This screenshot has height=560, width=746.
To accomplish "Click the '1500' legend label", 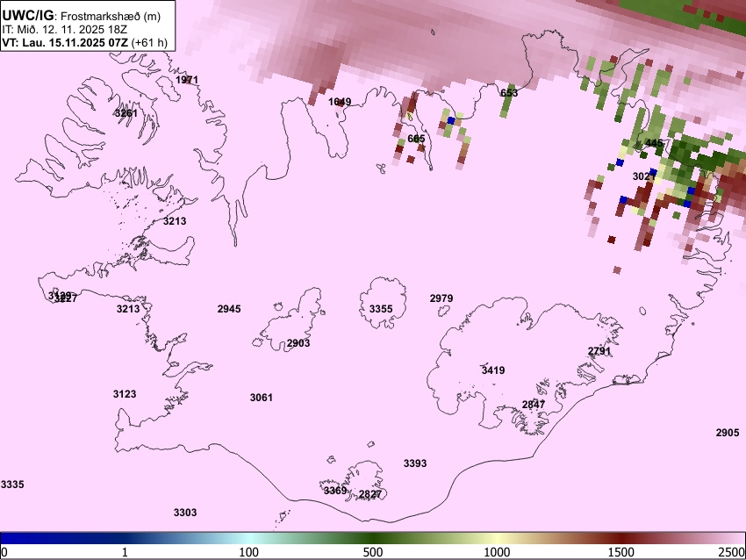I will click(621, 552).
